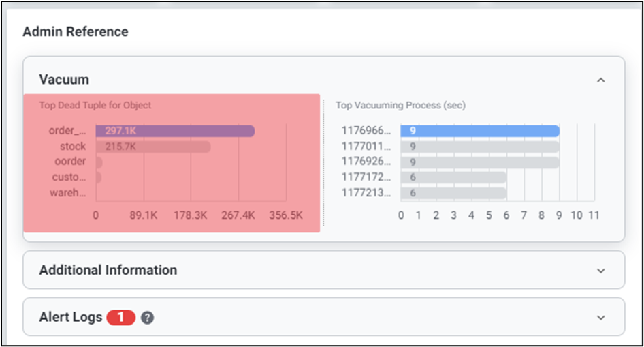Click the Top Dead Tuple for Object heading

(95, 105)
